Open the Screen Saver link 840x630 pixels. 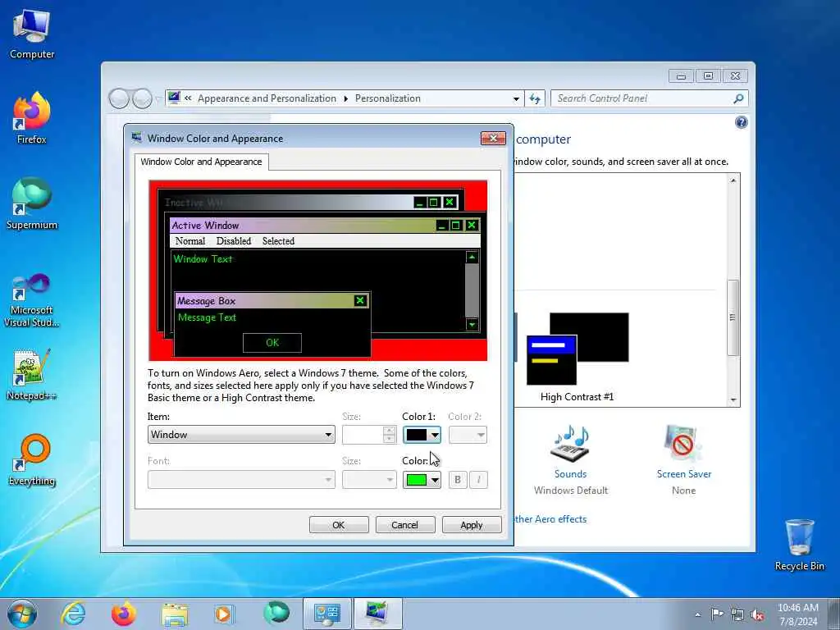coord(683,474)
